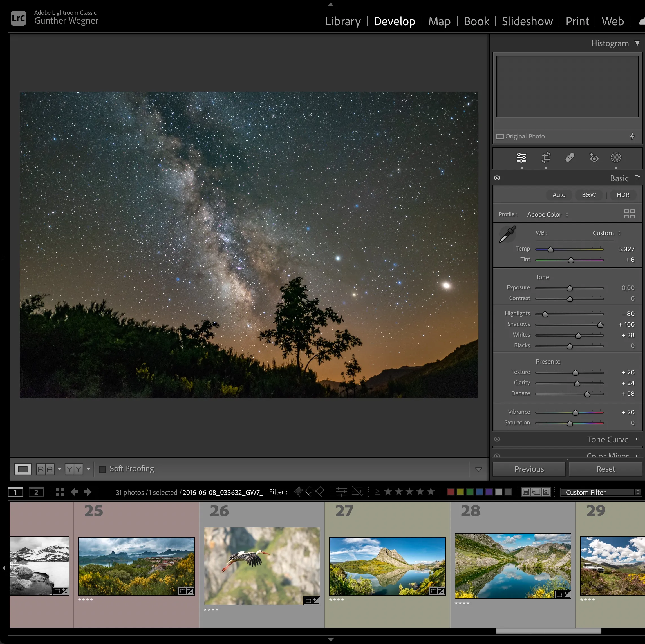This screenshot has width=645, height=644.
Task: Click the Reset button
Action: (x=605, y=469)
